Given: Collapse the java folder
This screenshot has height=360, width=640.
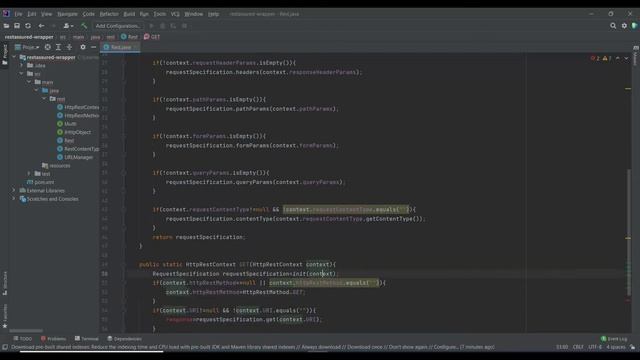Looking at the screenshot, I should [x=37, y=91].
